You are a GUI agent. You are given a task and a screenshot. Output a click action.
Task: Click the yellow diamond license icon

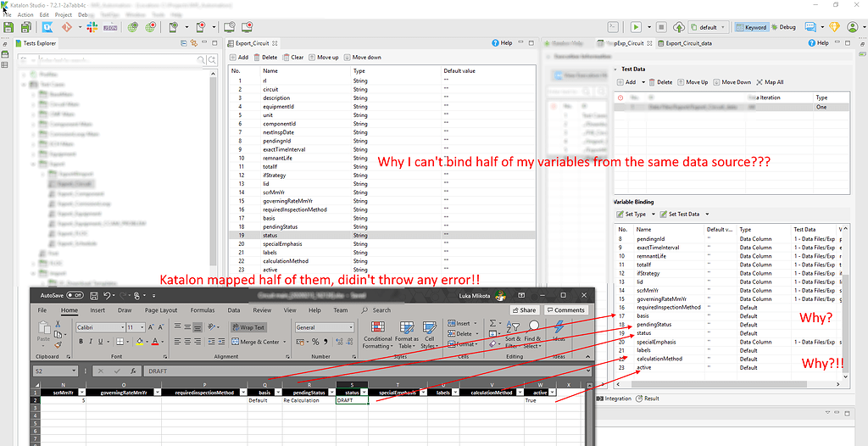pos(834,26)
